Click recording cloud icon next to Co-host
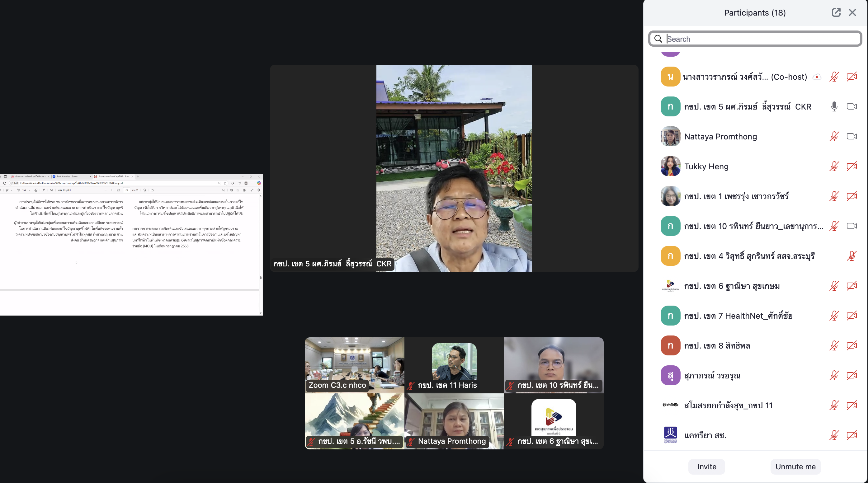The width and height of the screenshot is (868, 483). [x=817, y=77]
